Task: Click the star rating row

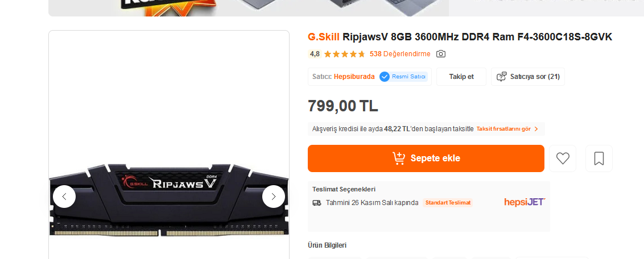Action: pyautogui.click(x=344, y=54)
